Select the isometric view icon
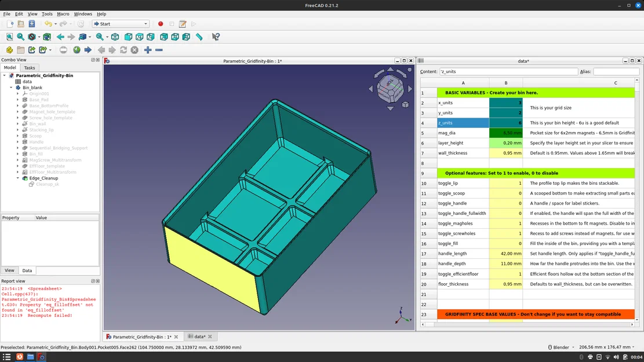Image resolution: width=644 pixels, height=362 pixels. click(114, 36)
